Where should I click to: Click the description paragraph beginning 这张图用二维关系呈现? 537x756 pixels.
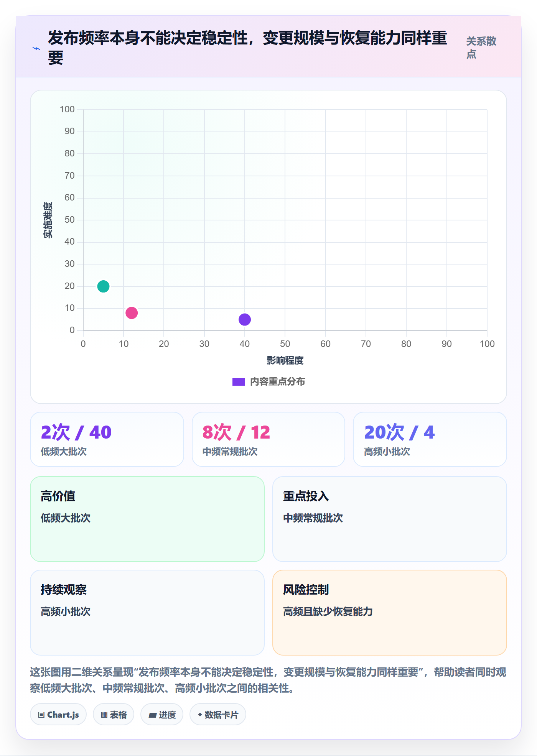(x=268, y=680)
